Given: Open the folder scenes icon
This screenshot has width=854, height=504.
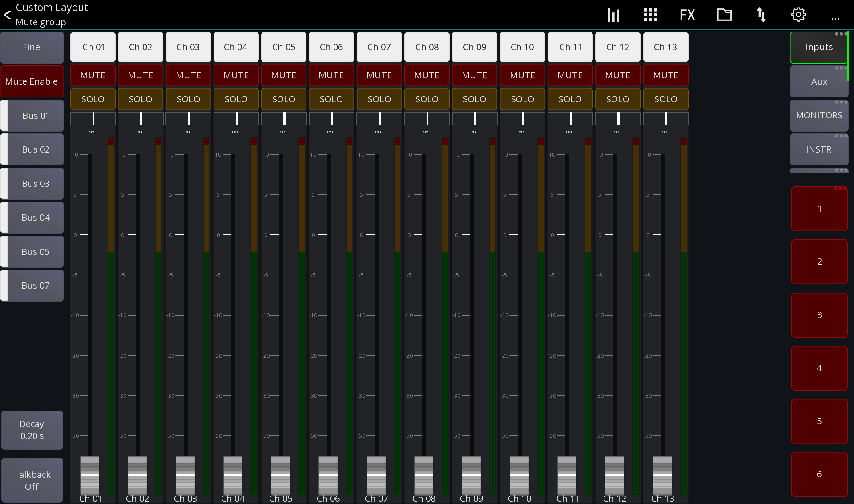Looking at the screenshot, I should tap(724, 15).
